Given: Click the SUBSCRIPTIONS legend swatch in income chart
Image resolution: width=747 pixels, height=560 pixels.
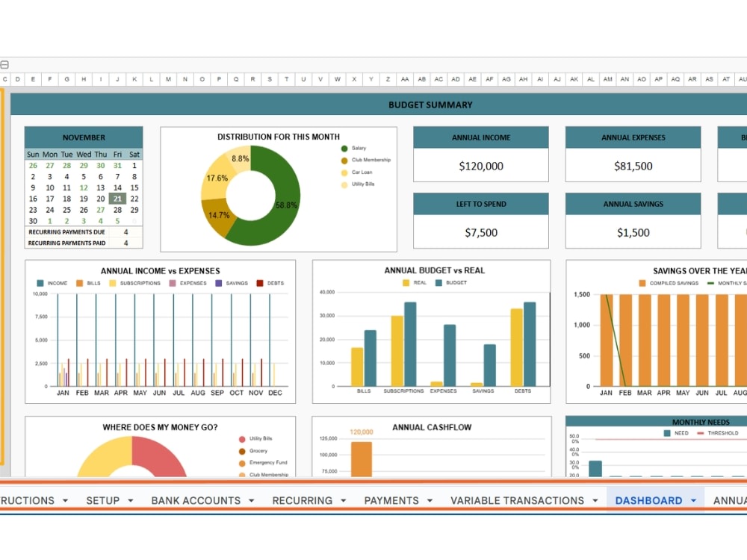Looking at the screenshot, I should pos(113,283).
